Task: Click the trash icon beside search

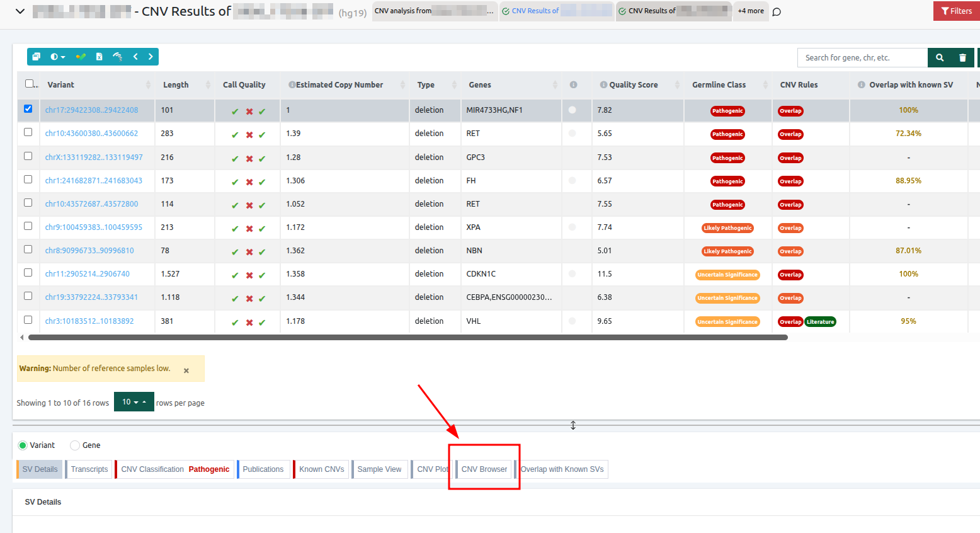Action: tap(962, 57)
